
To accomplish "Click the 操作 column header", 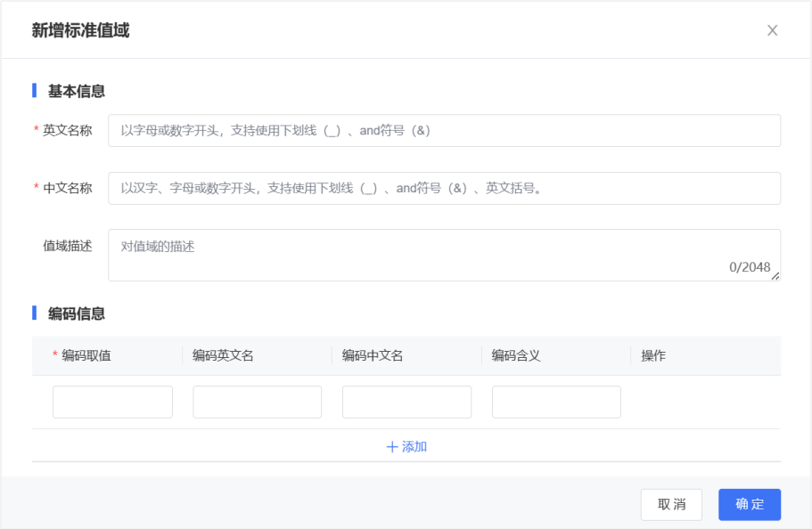I will 653,355.
